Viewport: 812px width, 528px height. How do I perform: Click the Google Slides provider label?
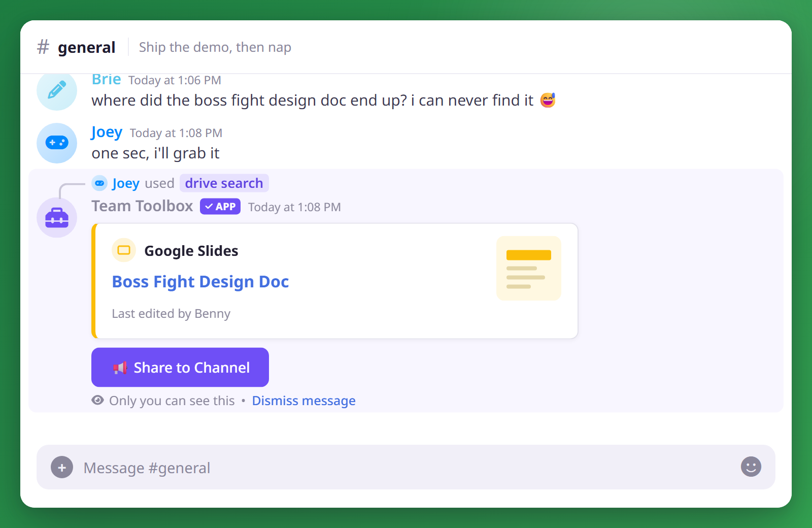click(x=191, y=251)
